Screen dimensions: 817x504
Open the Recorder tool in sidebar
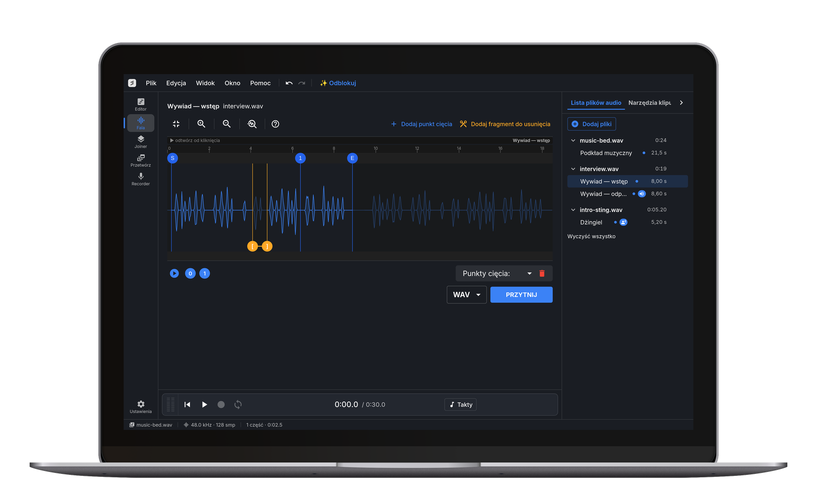point(140,179)
